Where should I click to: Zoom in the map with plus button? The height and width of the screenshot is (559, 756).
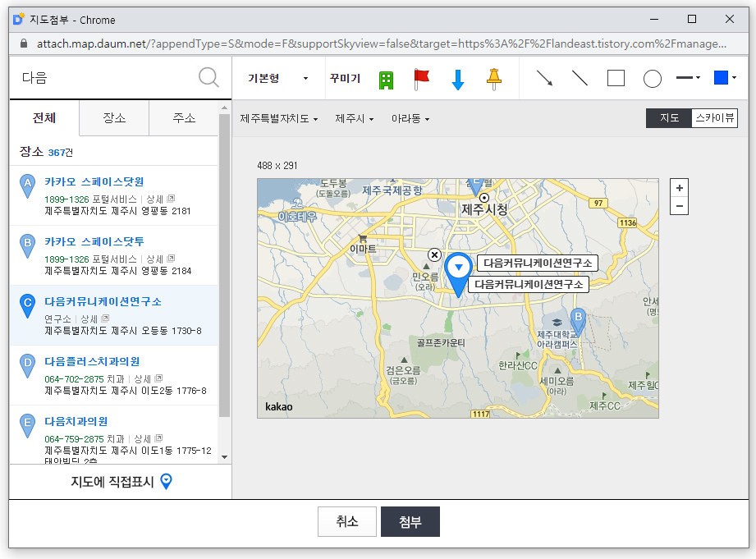click(x=680, y=188)
